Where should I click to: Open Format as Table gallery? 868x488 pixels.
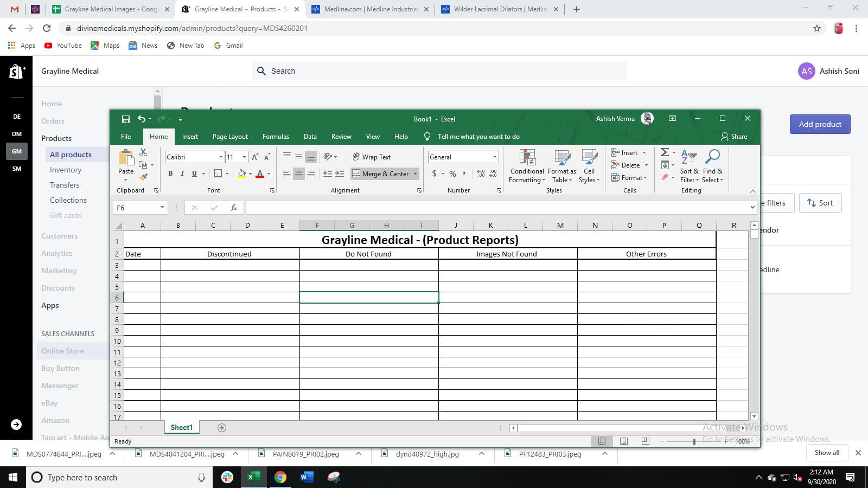point(562,166)
